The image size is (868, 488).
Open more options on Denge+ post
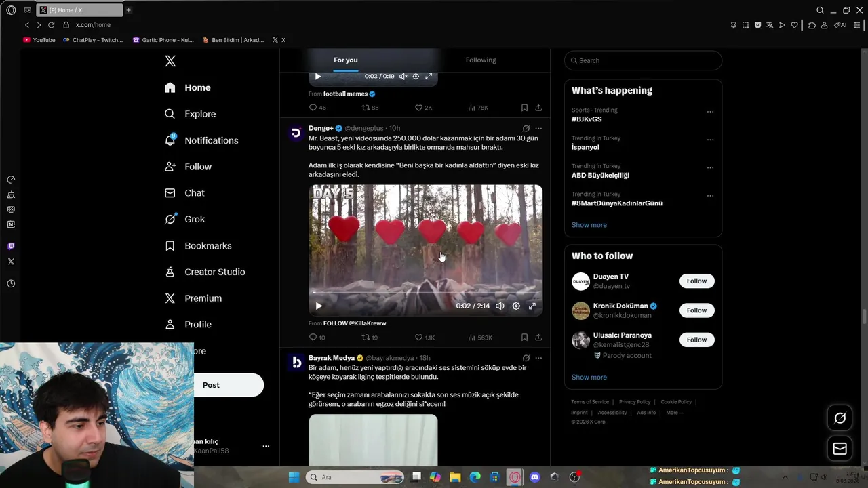tap(538, 128)
